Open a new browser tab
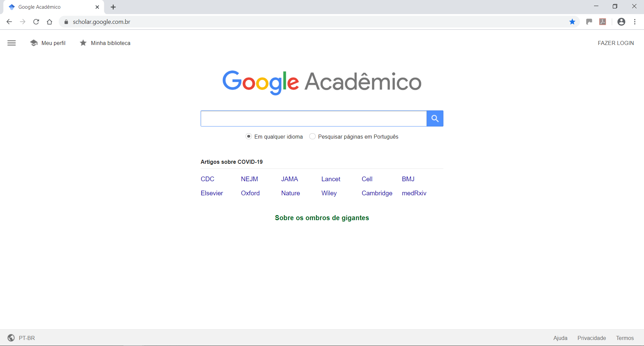Image resolution: width=644 pixels, height=346 pixels. tap(113, 7)
